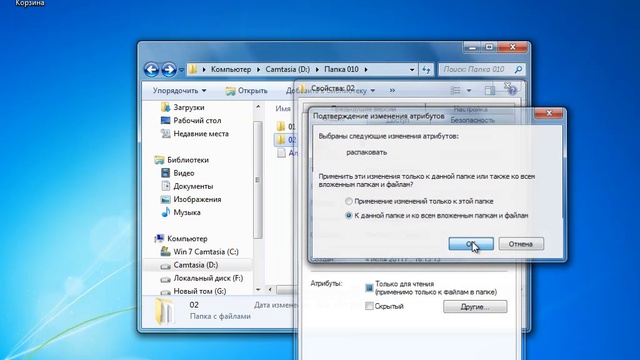Open Корзина on the desktop
The width and height of the screenshot is (640, 360).
(30, 3)
